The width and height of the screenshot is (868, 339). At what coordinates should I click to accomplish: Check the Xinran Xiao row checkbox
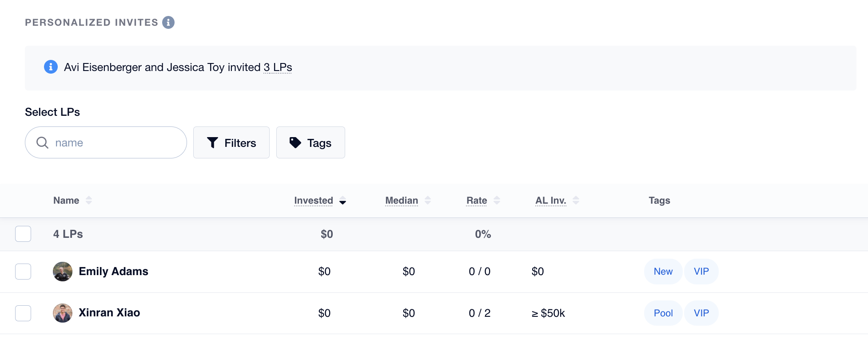[x=23, y=313]
